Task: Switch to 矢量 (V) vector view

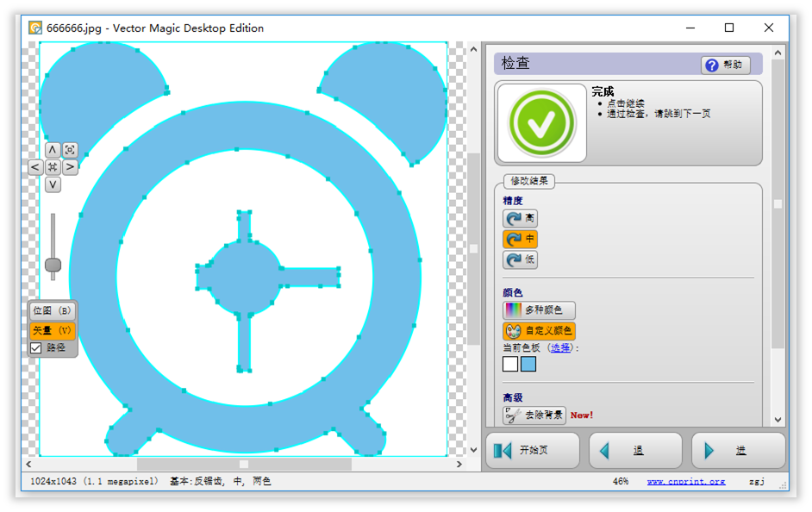Action: (53, 330)
